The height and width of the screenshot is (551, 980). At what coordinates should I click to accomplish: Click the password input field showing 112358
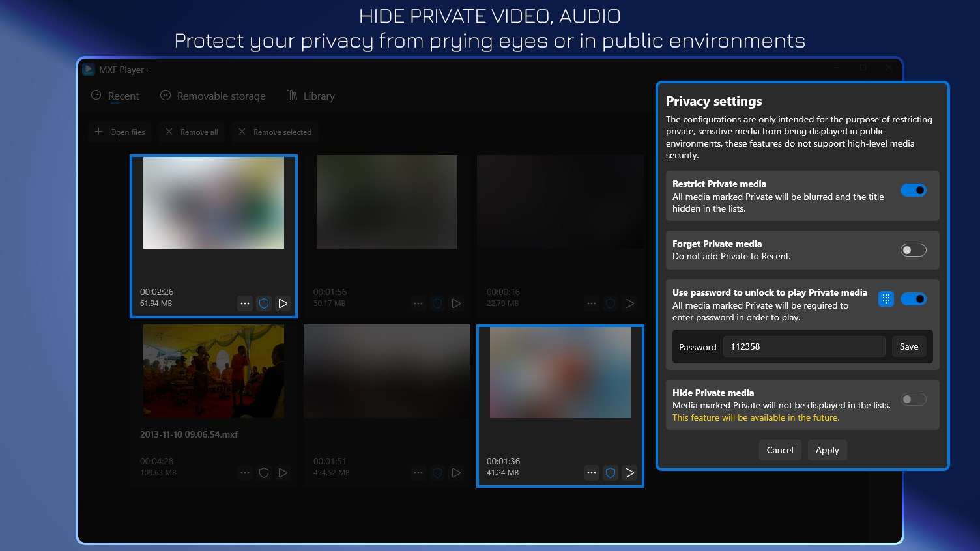pyautogui.click(x=804, y=346)
